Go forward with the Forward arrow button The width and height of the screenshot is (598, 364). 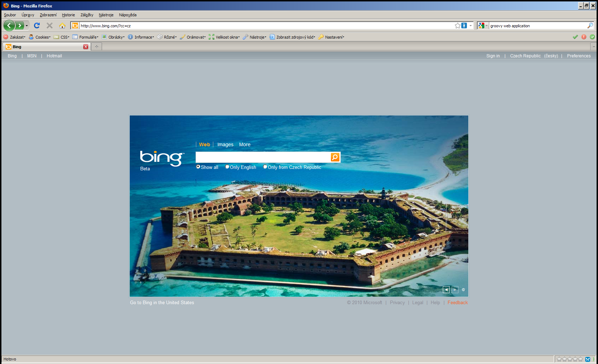pyautogui.click(x=19, y=25)
